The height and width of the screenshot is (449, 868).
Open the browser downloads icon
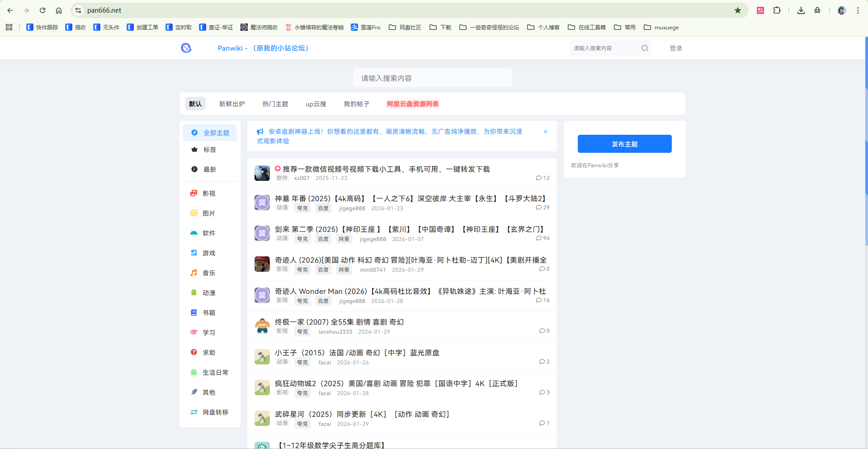point(801,10)
